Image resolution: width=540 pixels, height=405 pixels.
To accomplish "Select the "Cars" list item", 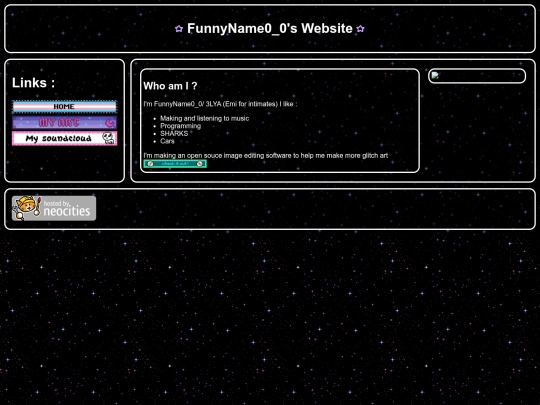I will pos(167,141).
